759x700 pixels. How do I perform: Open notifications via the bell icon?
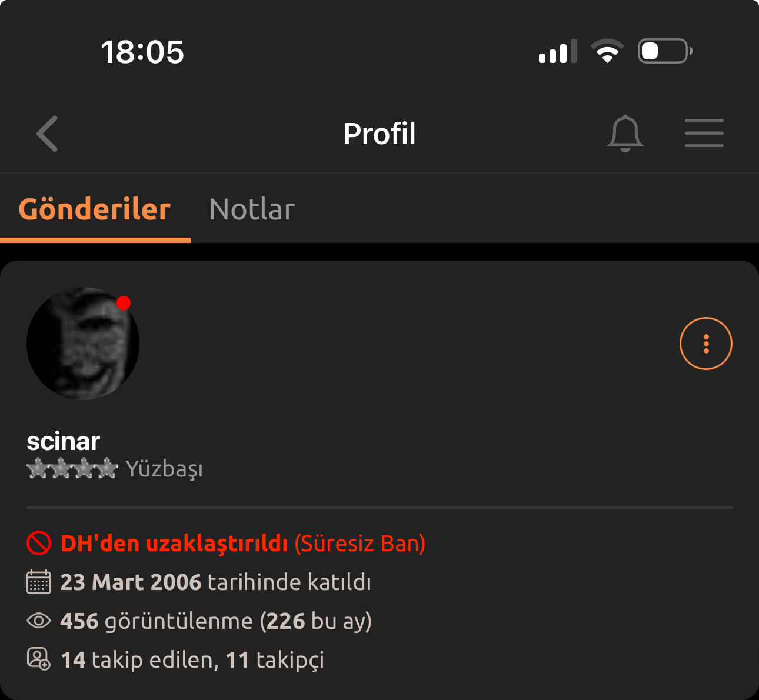(625, 134)
